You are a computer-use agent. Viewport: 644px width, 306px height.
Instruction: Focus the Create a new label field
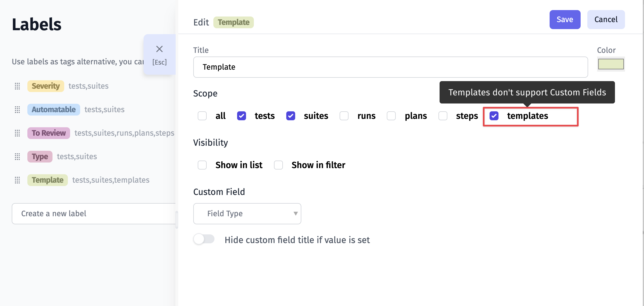tap(94, 214)
